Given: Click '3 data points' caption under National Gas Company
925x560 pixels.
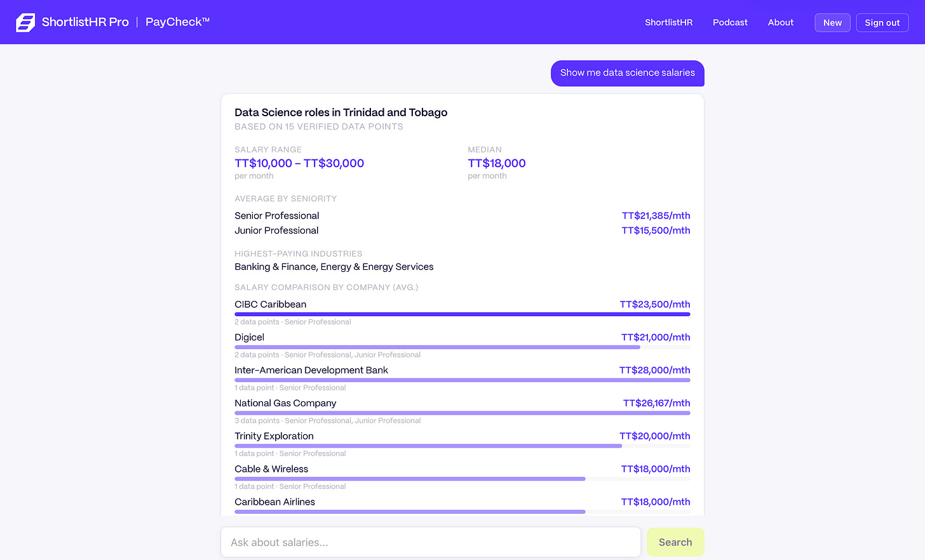Looking at the screenshot, I should click(328, 421).
